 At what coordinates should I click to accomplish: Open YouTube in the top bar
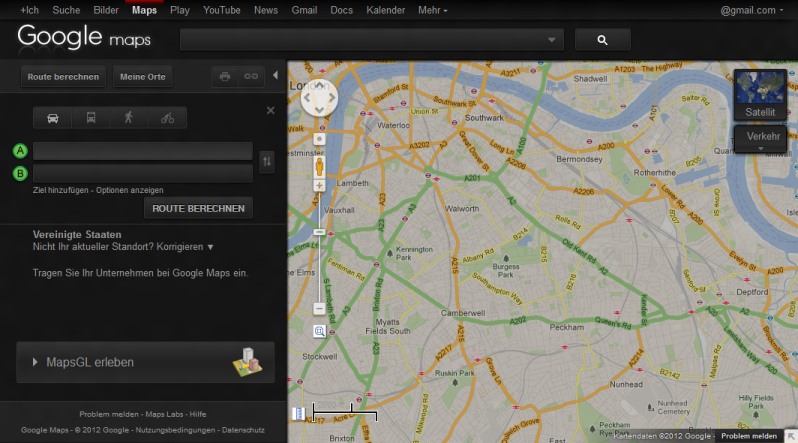222,10
